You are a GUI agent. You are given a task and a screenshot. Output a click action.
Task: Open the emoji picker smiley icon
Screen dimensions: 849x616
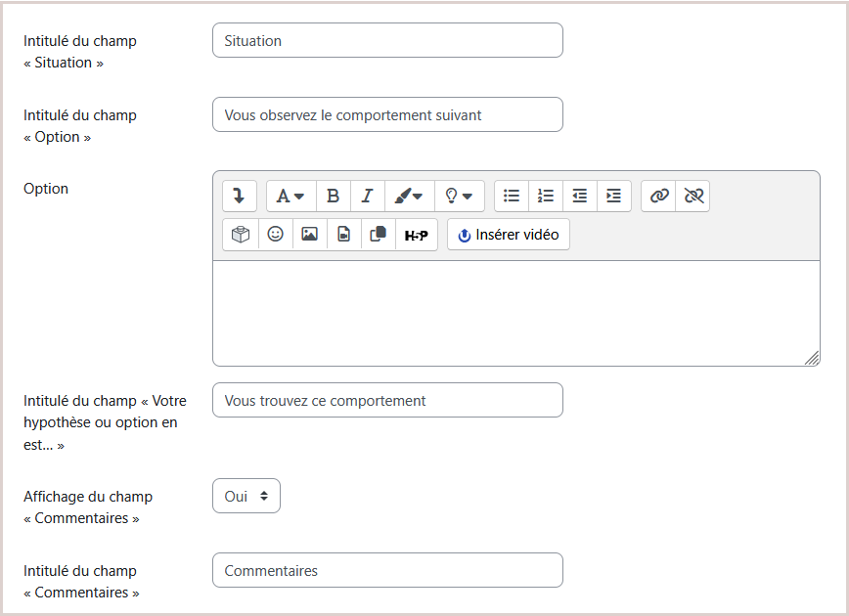coord(275,235)
